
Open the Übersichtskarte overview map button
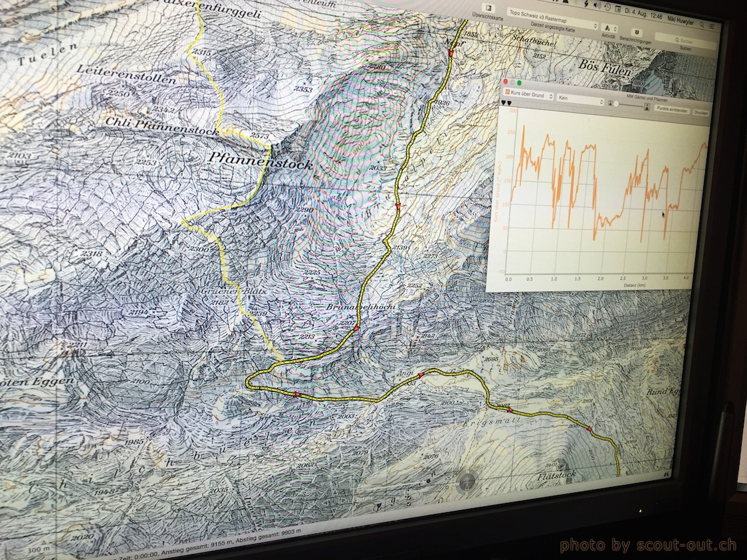488,8
